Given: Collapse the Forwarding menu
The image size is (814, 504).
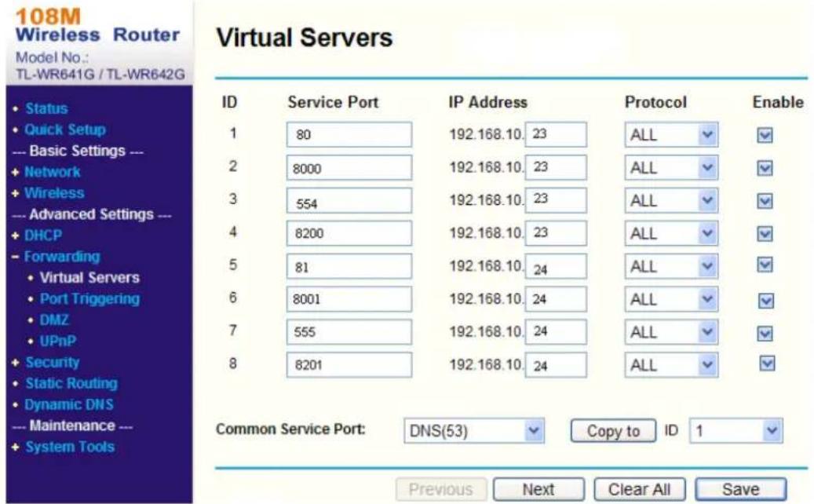Looking at the screenshot, I should [x=62, y=257].
